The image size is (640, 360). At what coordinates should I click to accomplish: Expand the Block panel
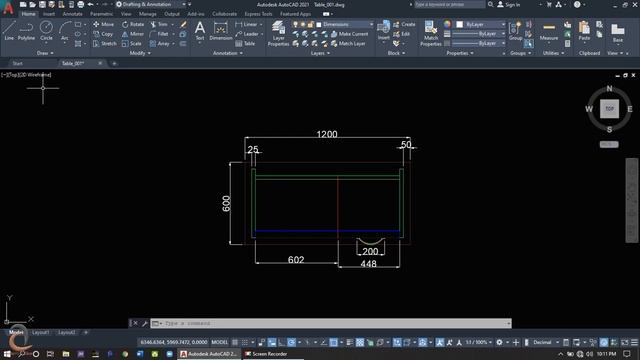(396, 53)
